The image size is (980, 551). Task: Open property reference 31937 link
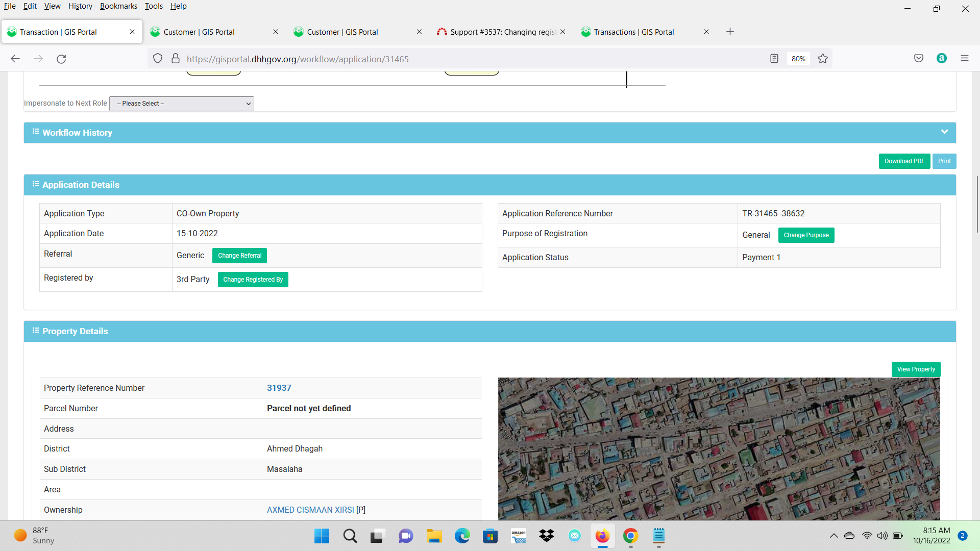click(x=279, y=388)
